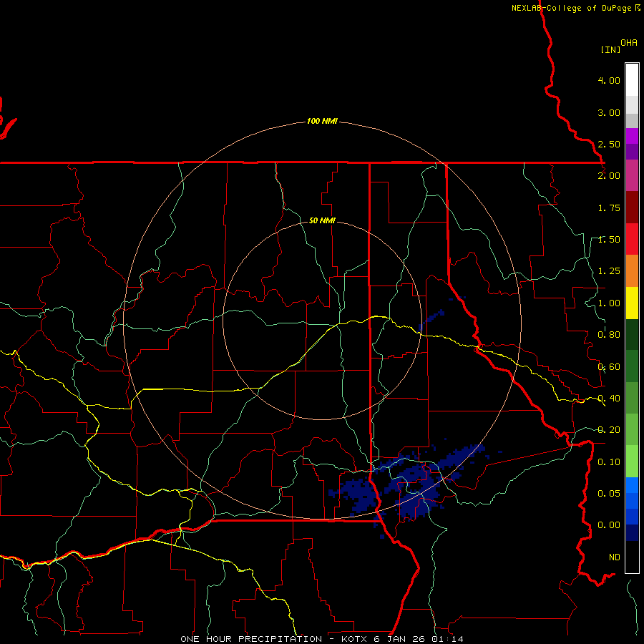Viewport: 644px width, 644px height.
Task: Click the light blue legend swatch beside 0.05
Action: point(632,485)
